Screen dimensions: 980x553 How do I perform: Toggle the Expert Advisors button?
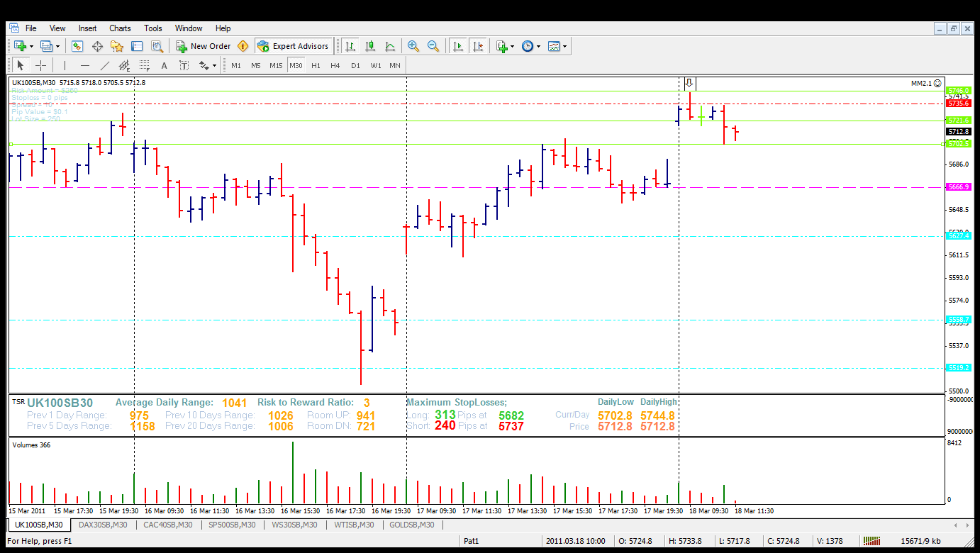294,46
